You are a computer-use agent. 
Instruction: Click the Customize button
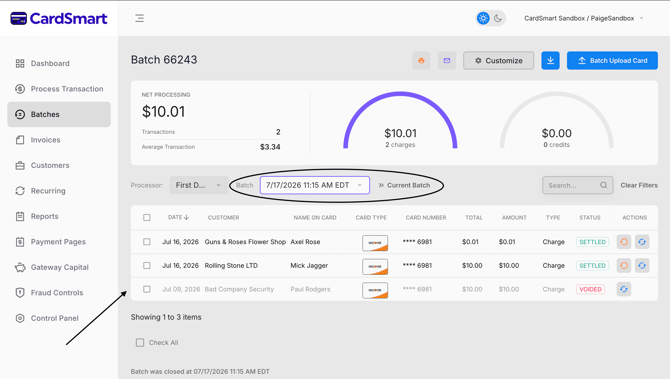point(498,61)
